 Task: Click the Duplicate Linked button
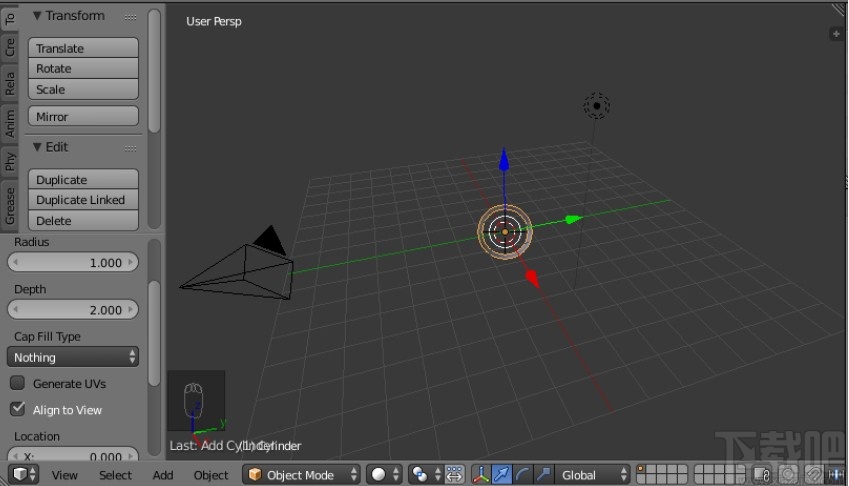83,200
